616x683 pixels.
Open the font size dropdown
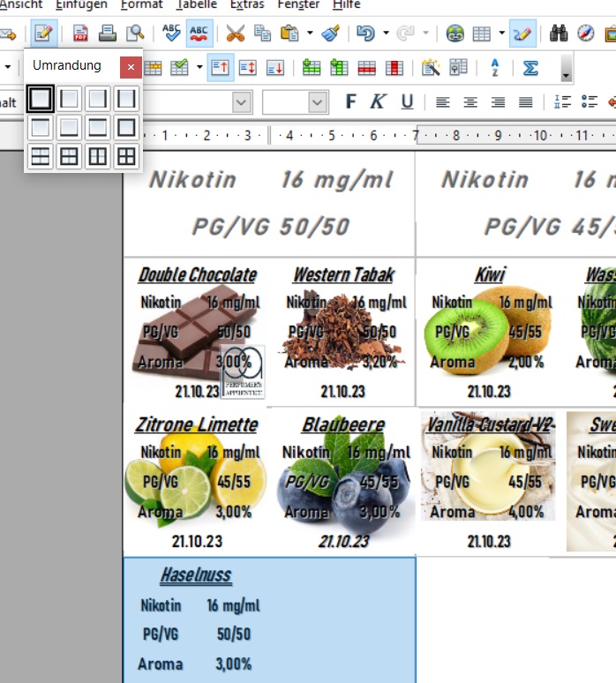coord(318,102)
